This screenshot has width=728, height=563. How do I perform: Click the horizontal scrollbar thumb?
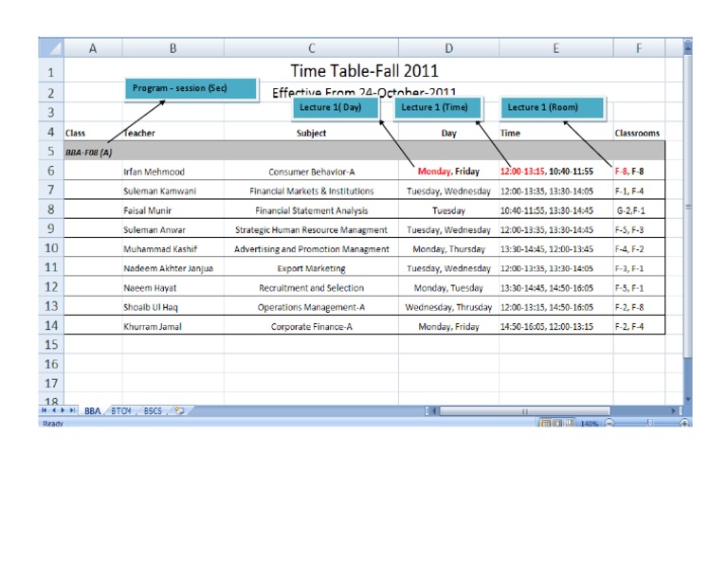(524, 410)
